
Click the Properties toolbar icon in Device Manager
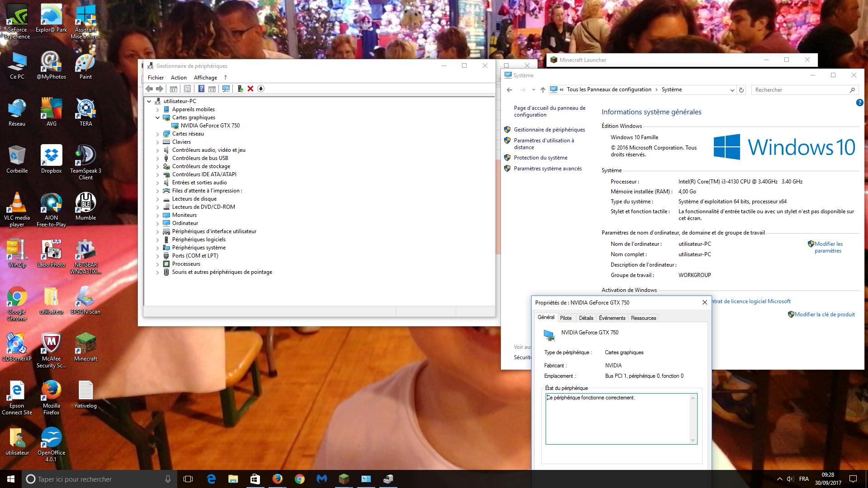(187, 89)
